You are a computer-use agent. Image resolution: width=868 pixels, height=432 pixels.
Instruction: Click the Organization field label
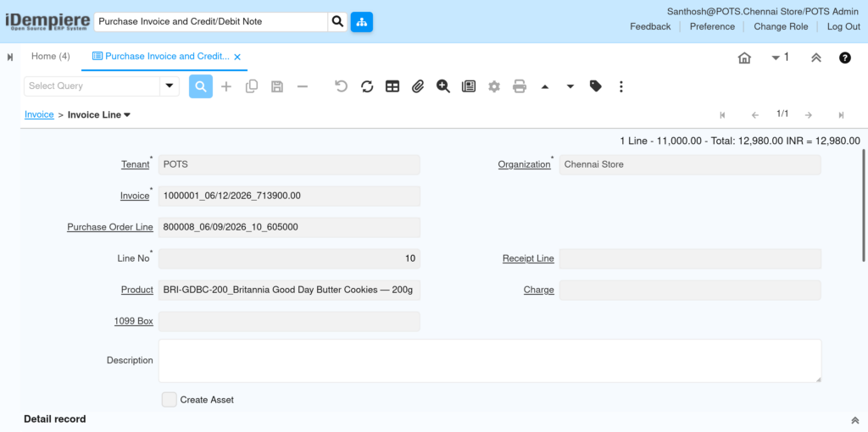pyautogui.click(x=524, y=165)
